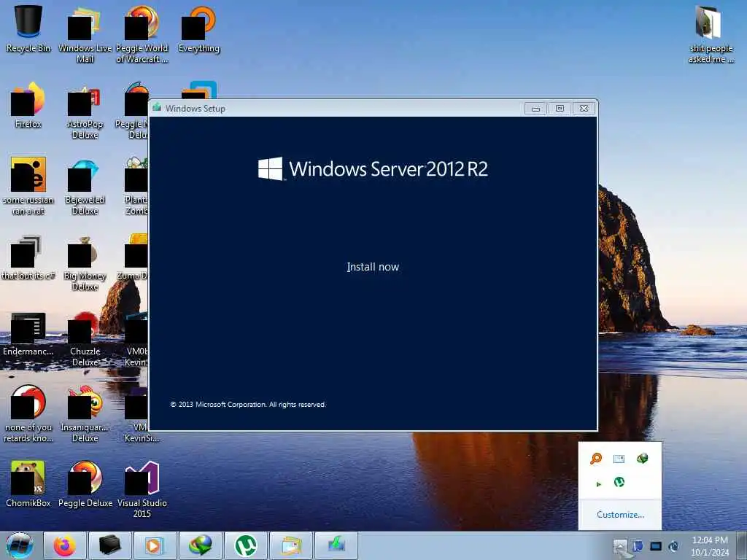Open Windows Media Player from the taskbar
The image size is (747, 560).
155,545
